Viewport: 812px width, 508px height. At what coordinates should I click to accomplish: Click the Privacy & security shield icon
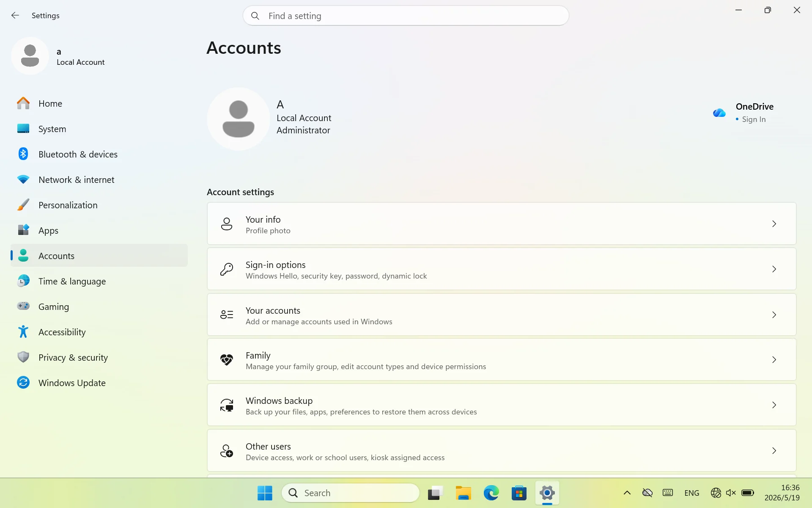coord(23,357)
